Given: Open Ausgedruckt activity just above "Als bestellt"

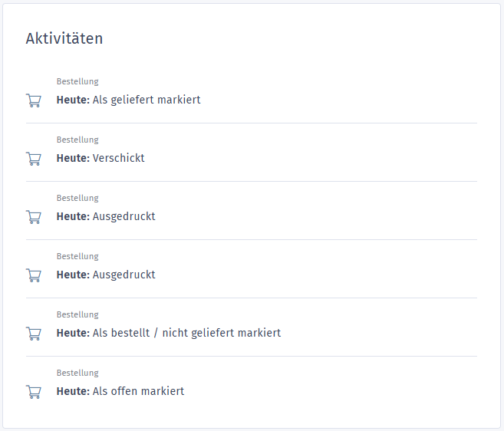Looking at the screenshot, I should 124,275.
